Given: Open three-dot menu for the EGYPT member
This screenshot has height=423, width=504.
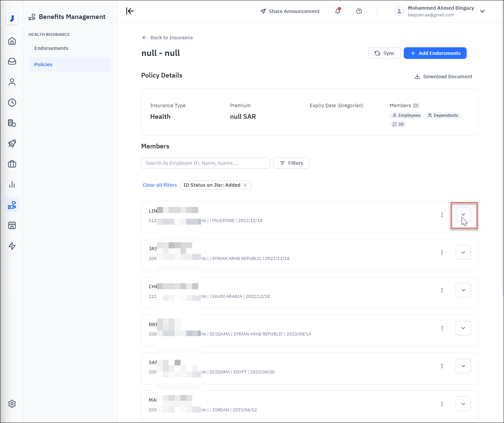Looking at the screenshot, I should click(442, 366).
